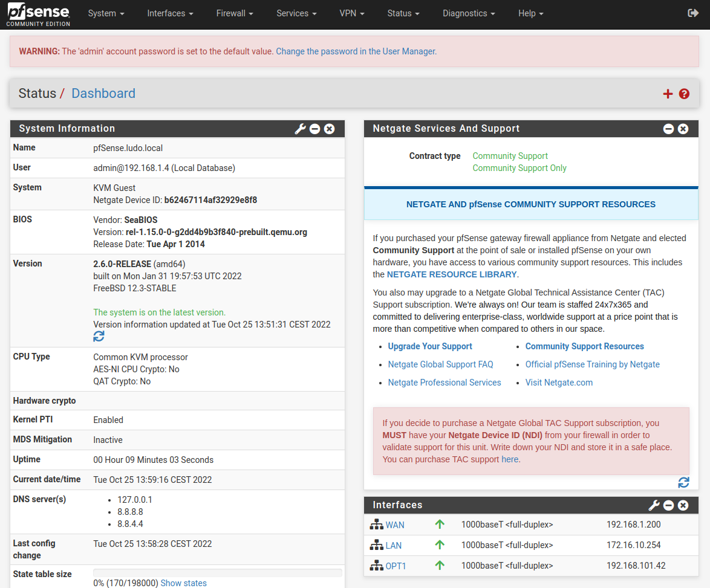This screenshot has height=588, width=710.
Task: Open the WAN interface link
Action: (395, 525)
